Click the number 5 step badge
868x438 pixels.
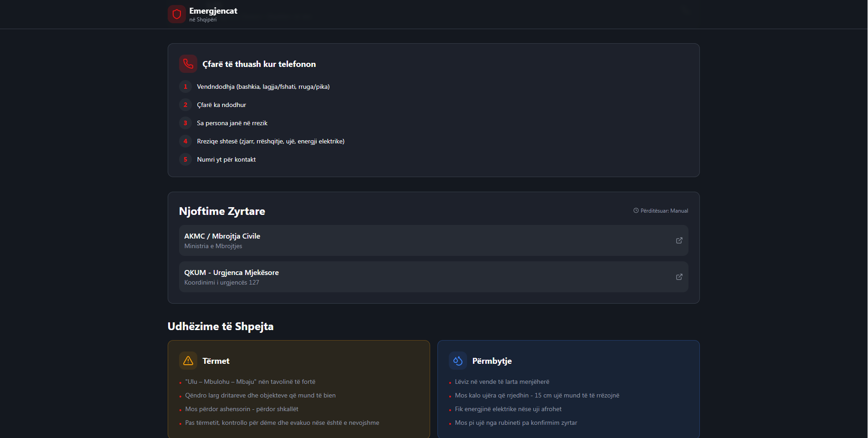click(x=185, y=159)
